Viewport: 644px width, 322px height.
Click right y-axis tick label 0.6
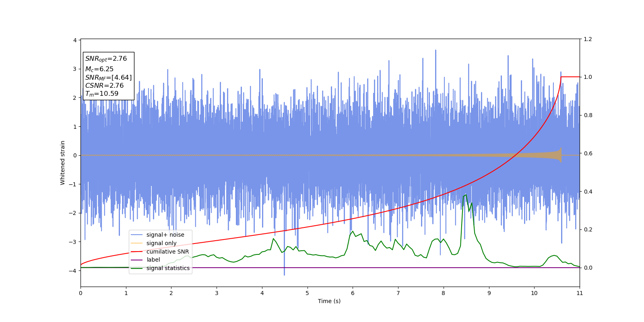pyautogui.click(x=588, y=153)
